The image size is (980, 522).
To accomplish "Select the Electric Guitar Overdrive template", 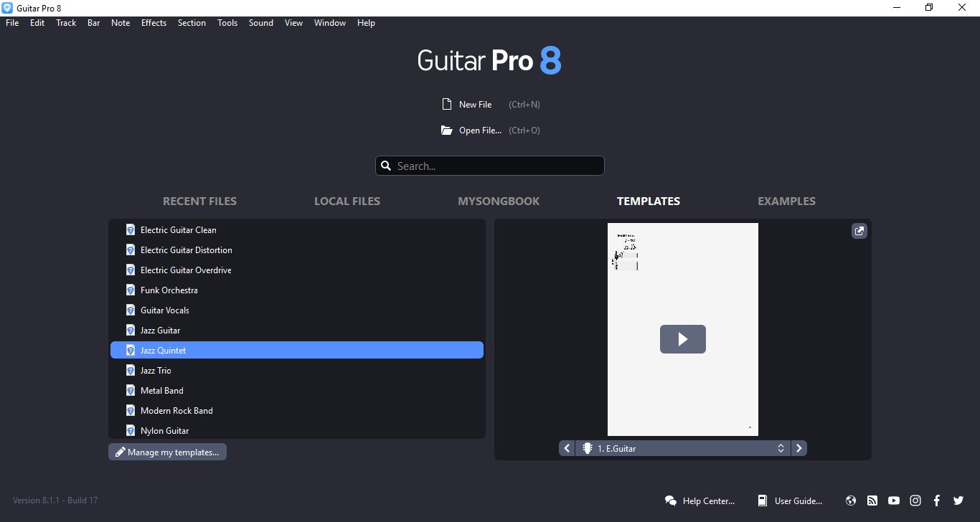I will pos(297,270).
